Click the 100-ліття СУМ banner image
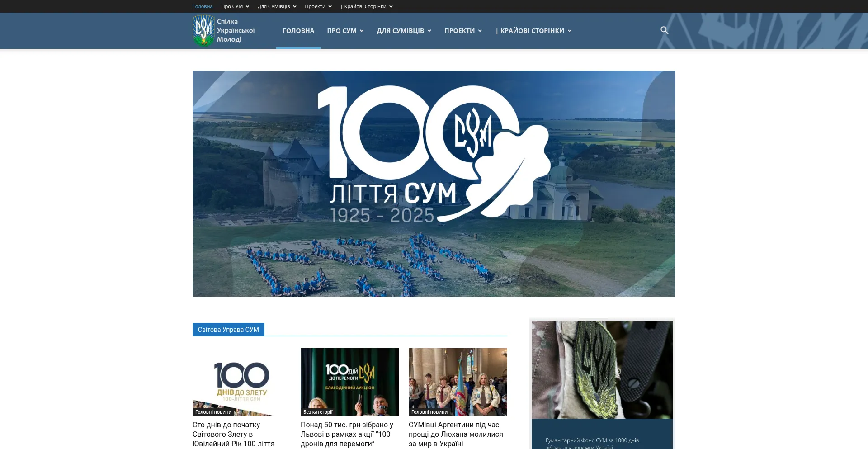This screenshot has height=449, width=868. tap(434, 183)
